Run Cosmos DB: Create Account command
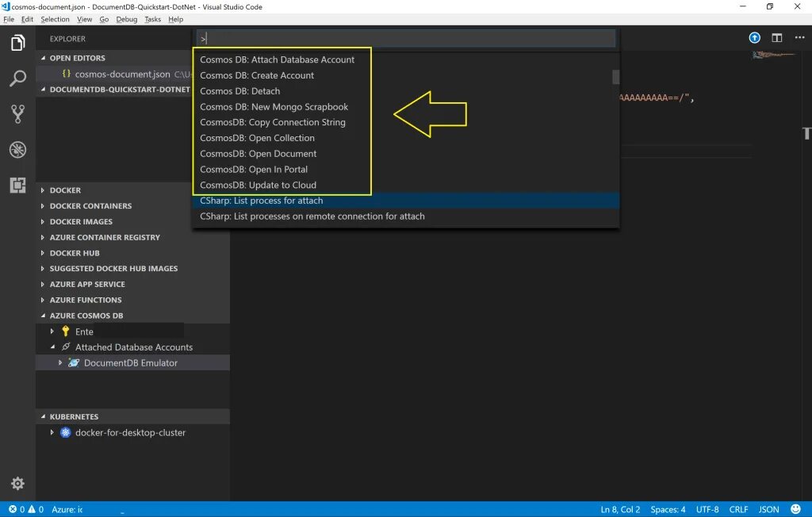 pos(405,75)
